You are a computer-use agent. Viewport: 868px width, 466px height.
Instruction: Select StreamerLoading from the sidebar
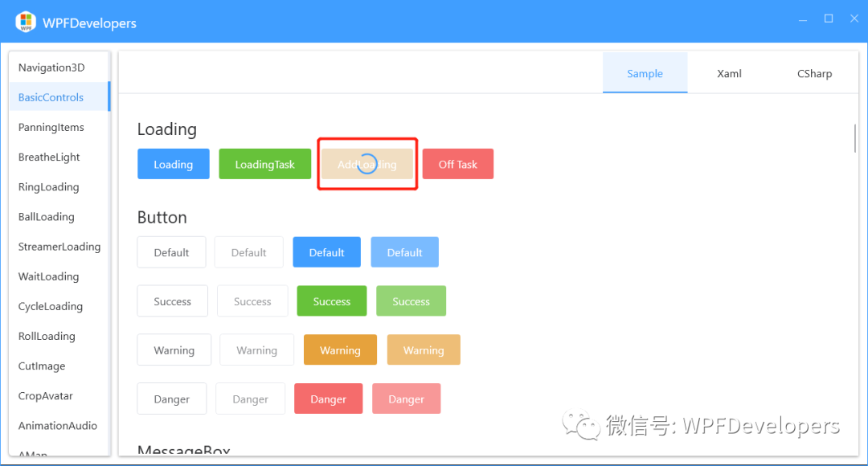[58, 246]
